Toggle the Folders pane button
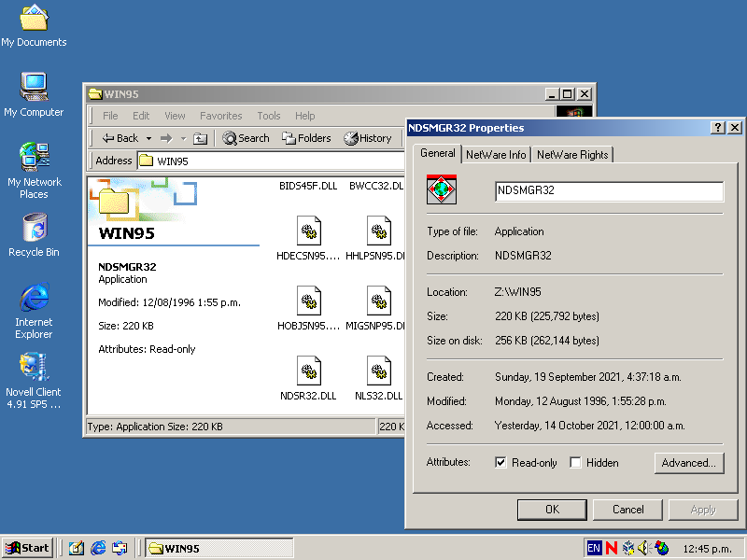Viewport: 747px width, 560px height. click(306, 138)
